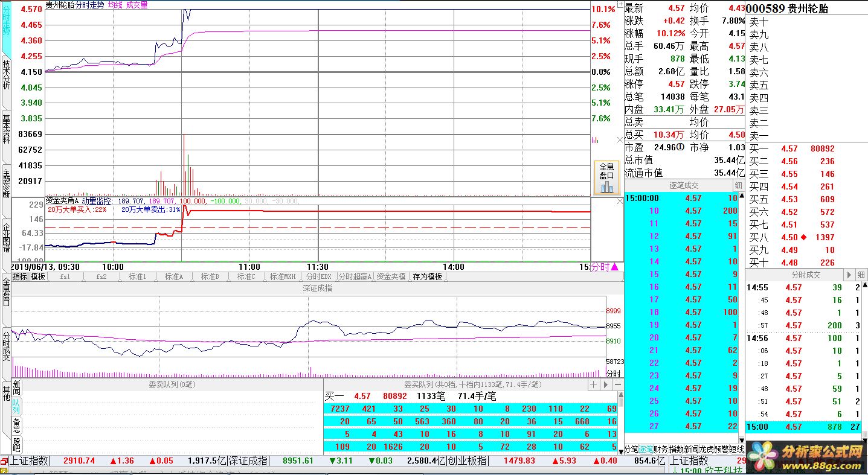
Task: Click the circled mark beside 市盈 value
Action: 680,147
